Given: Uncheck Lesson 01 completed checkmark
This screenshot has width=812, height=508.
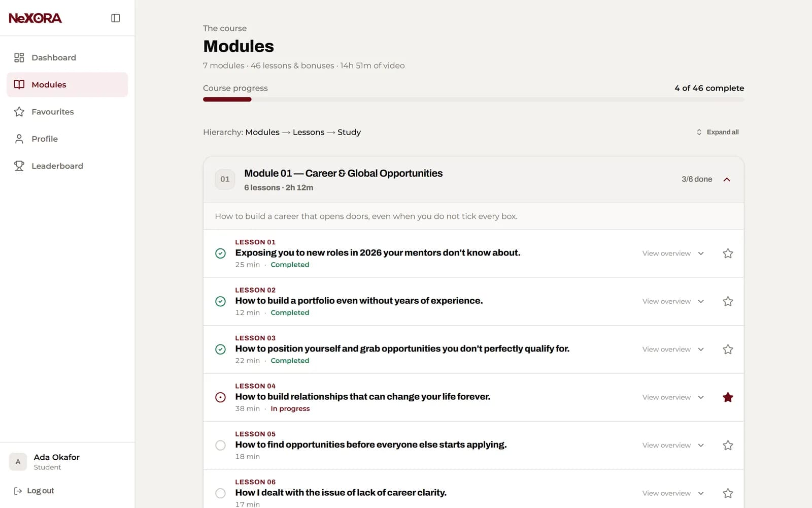Looking at the screenshot, I should coord(220,253).
